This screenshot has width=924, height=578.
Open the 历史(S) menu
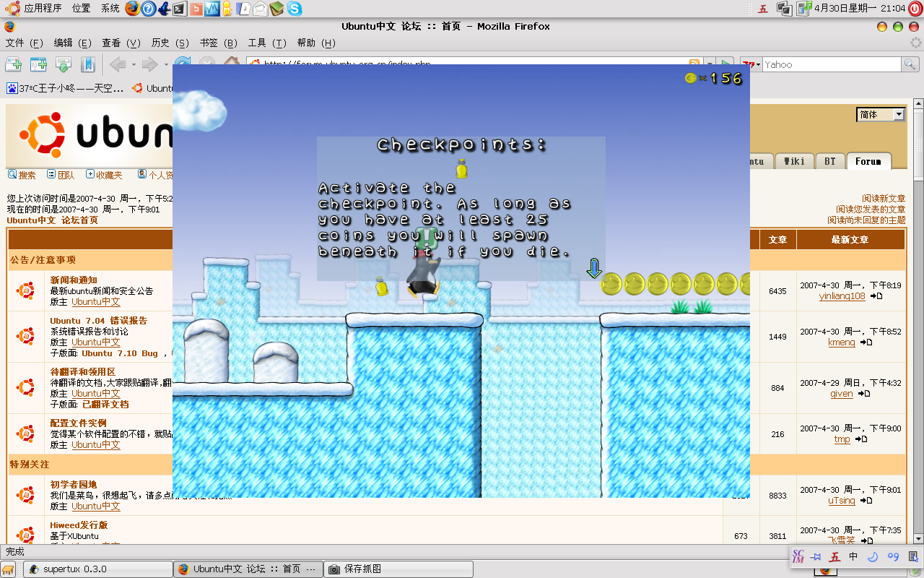(170, 43)
